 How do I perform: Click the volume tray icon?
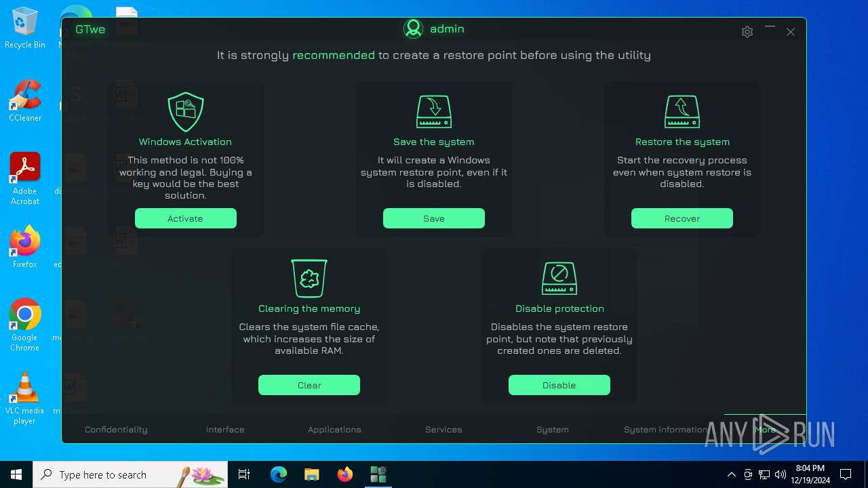pos(781,474)
